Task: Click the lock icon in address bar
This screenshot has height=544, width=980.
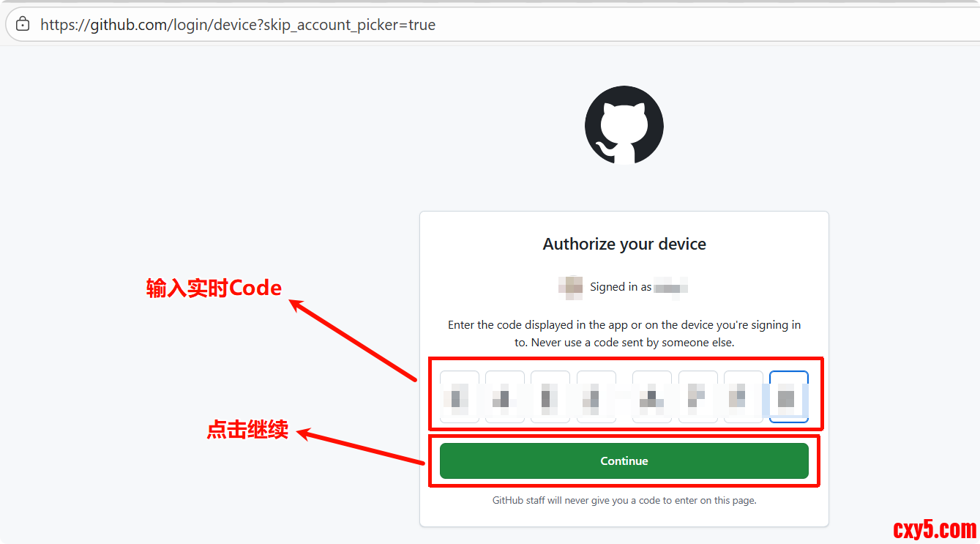Action: point(23,24)
